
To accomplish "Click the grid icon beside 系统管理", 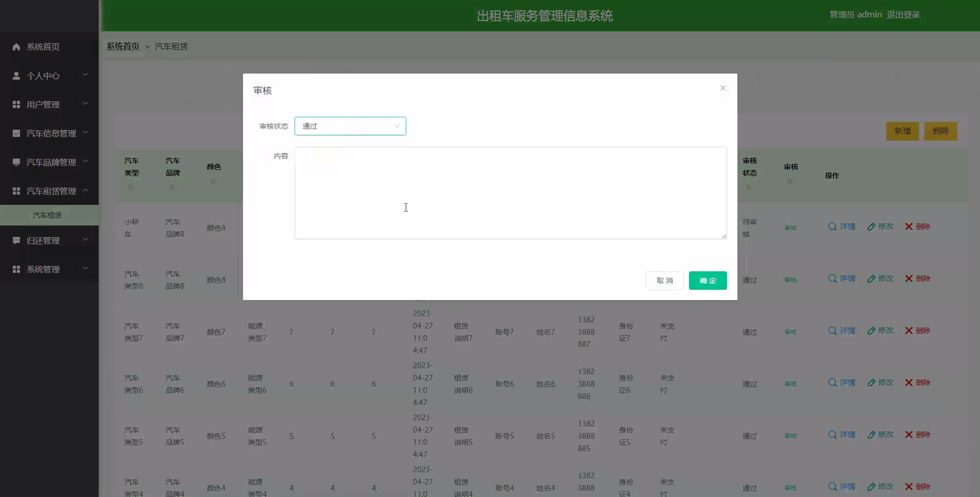I will click(x=16, y=269).
